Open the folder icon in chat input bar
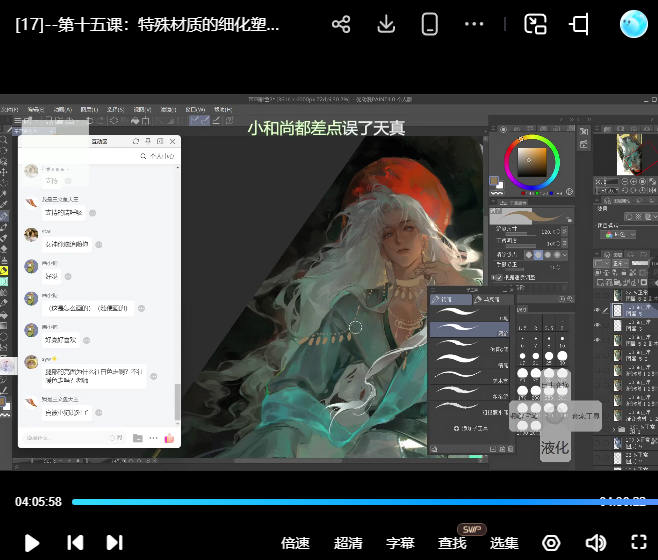The width and height of the screenshot is (658, 560). [x=138, y=438]
